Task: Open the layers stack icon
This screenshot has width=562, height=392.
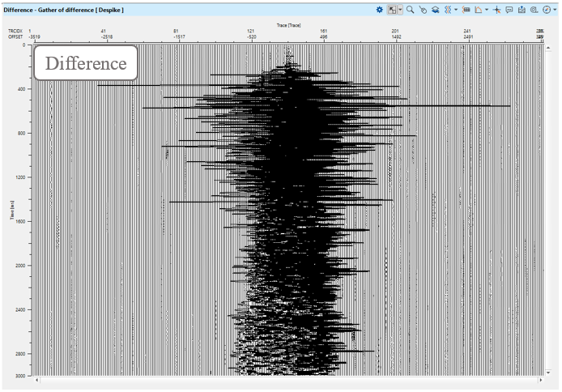Action: 435,10
